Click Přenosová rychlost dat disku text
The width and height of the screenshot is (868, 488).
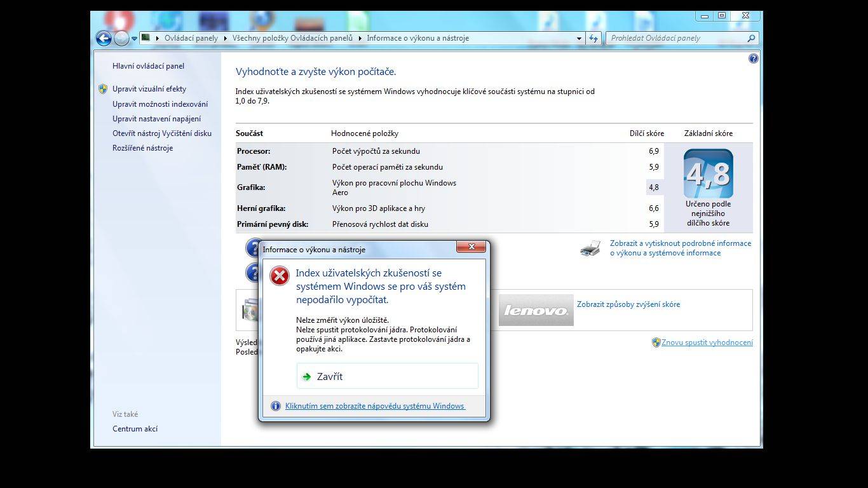pyautogui.click(x=380, y=224)
